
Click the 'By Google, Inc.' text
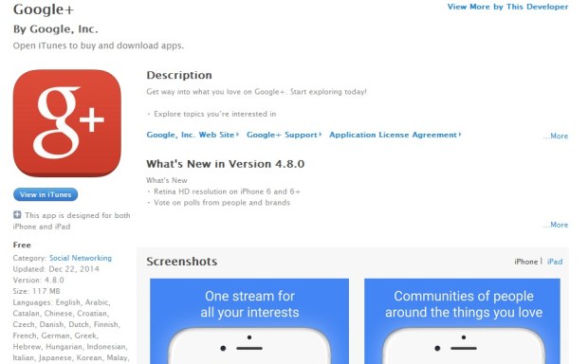56,29
